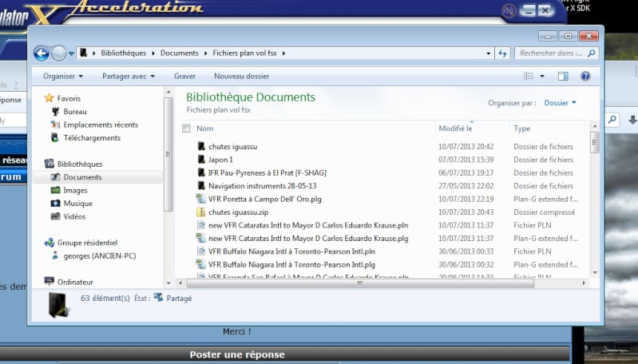Click Graver in the toolbar

pos(184,76)
